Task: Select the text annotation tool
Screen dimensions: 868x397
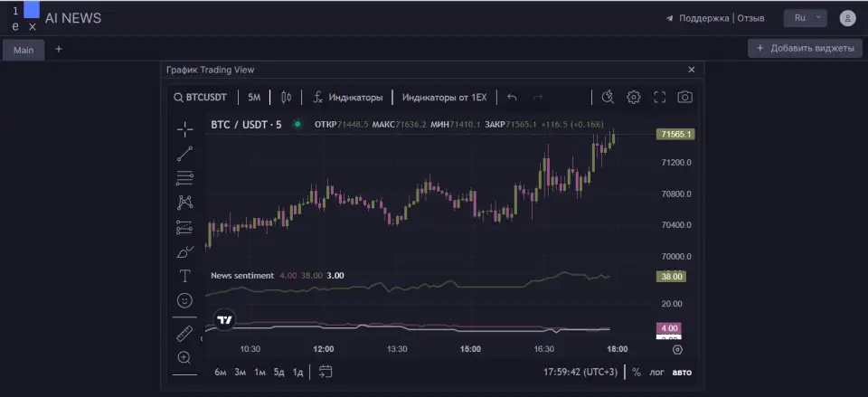Action: [x=184, y=276]
